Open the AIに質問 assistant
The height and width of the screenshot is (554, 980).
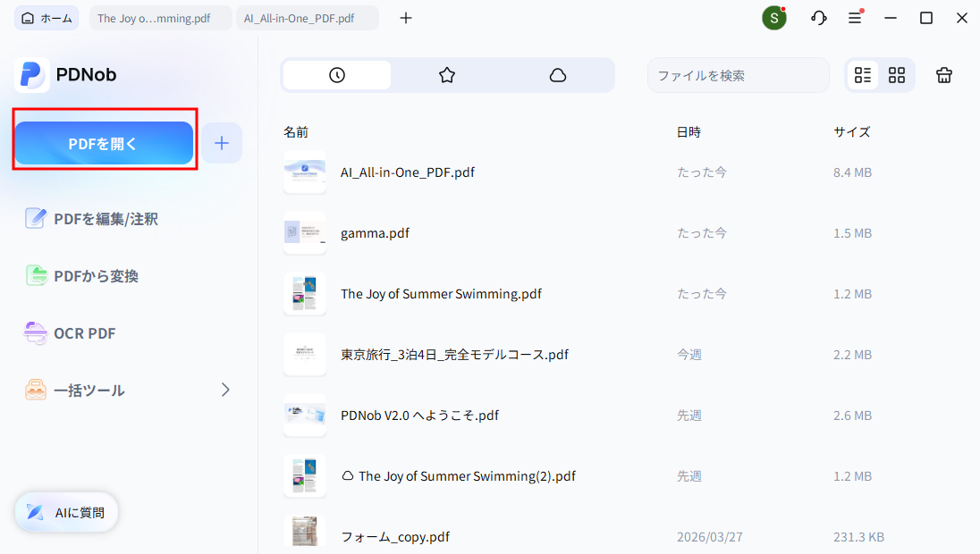[65, 512]
